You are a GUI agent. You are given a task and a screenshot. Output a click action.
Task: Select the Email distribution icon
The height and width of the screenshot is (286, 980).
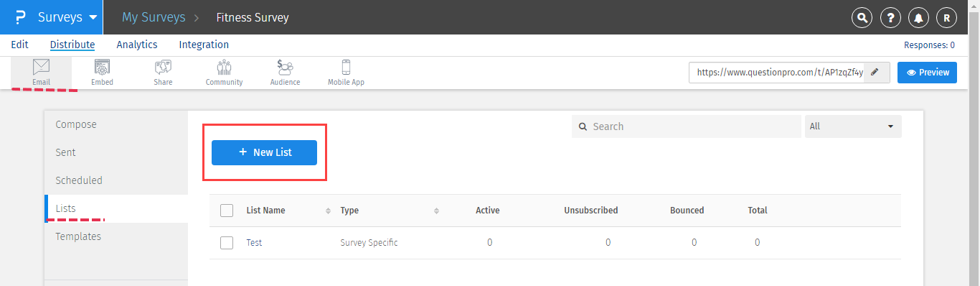point(42,73)
